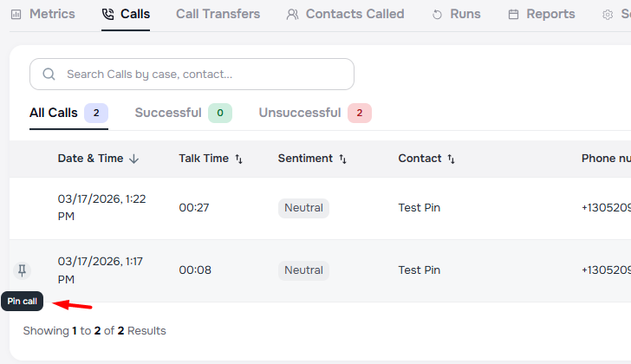Click the settings gear tab icon
Screen dimensions: 631x364
(x=608, y=15)
